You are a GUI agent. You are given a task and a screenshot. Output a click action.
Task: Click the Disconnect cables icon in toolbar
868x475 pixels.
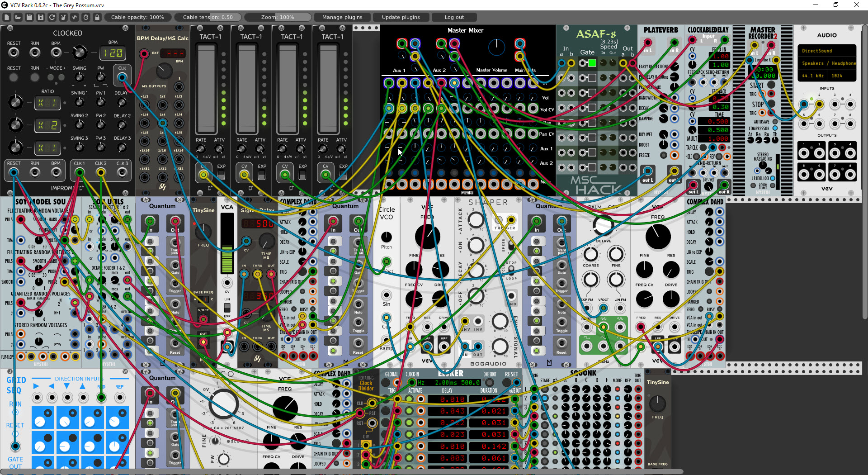coord(63,17)
